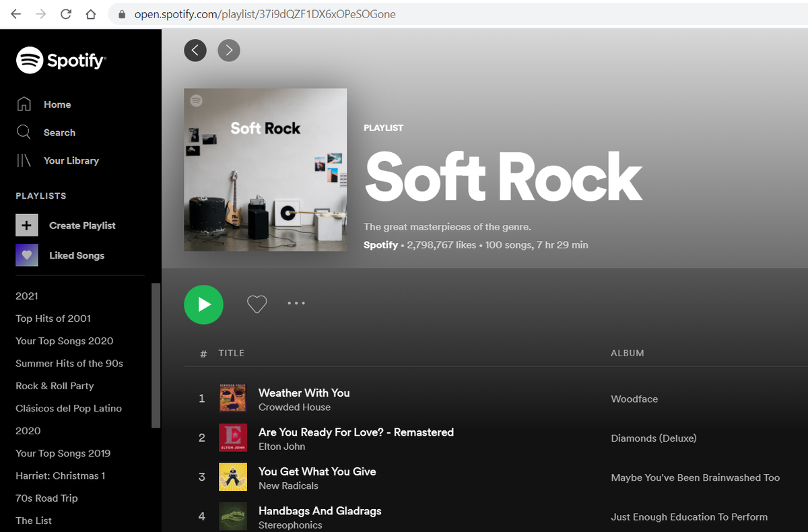This screenshot has height=532, width=808.
Task: Open the Soft Rock playlist cover image
Action: click(x=265, y=170)
